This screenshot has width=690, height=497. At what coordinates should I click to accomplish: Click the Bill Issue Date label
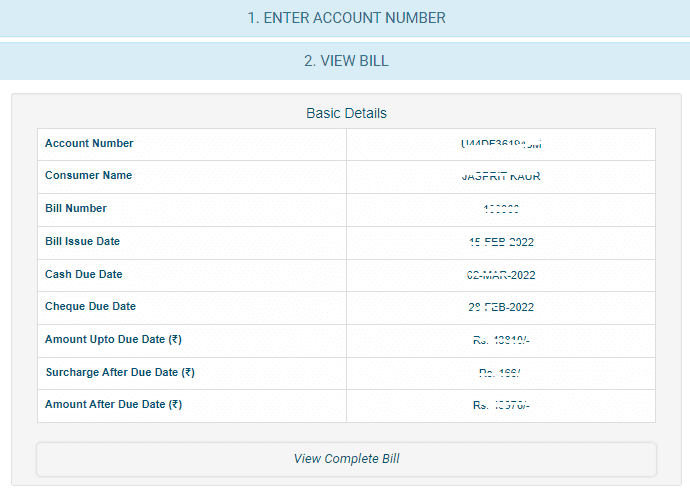(82, 242)
